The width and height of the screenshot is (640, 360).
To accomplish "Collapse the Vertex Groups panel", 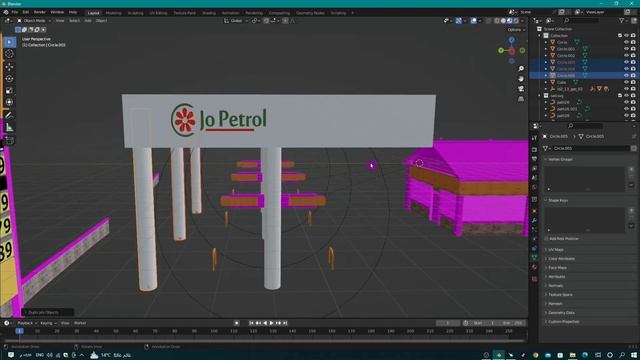I will 560,159.
